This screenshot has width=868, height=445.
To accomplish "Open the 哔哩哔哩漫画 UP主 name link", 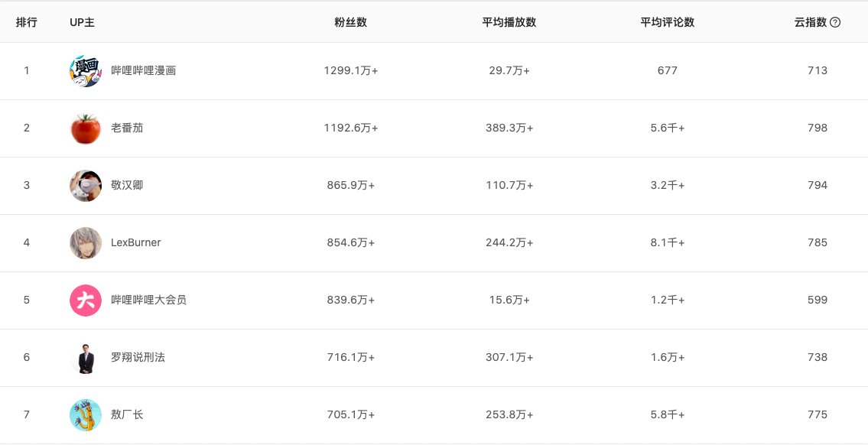I will pos(143,71).
